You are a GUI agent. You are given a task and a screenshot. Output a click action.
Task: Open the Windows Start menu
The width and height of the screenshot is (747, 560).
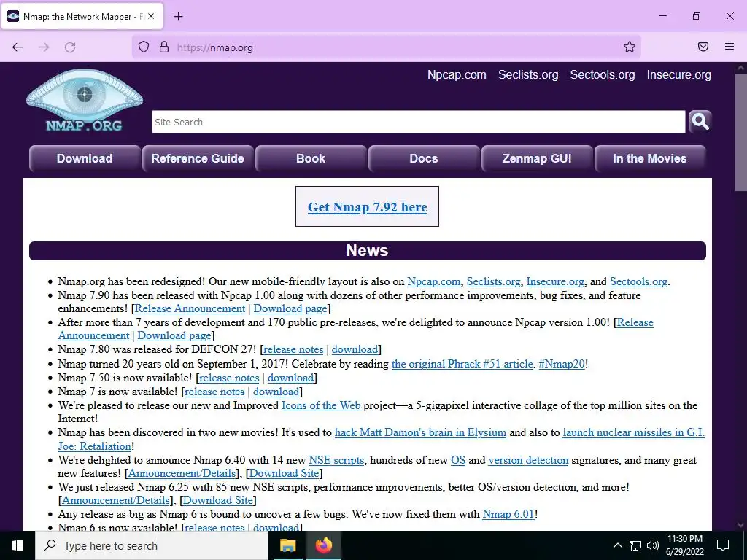click(18, 545)
